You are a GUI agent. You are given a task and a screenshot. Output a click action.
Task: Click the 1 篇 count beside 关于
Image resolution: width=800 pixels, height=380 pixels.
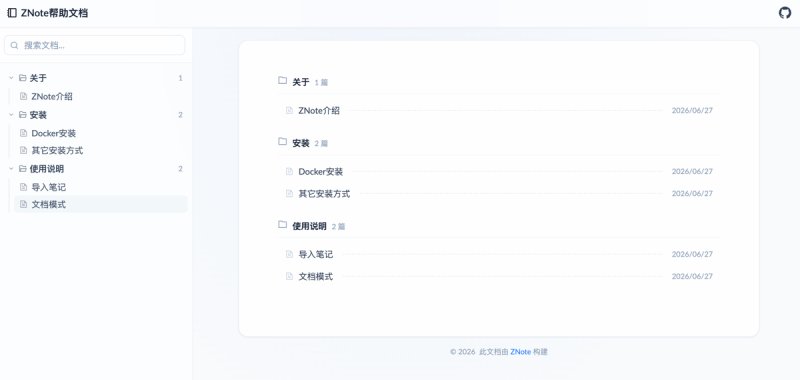click(x=321, y=83)
